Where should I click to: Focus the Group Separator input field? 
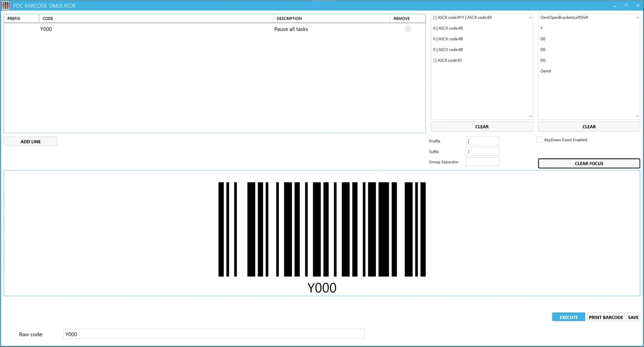483,162
